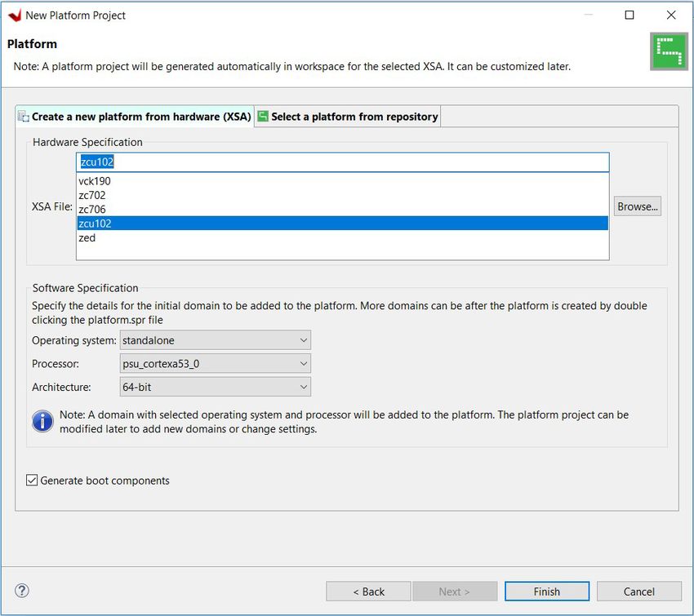Go to the previous page with the Back button
The image size is (694, 616).
pos(368,592)
